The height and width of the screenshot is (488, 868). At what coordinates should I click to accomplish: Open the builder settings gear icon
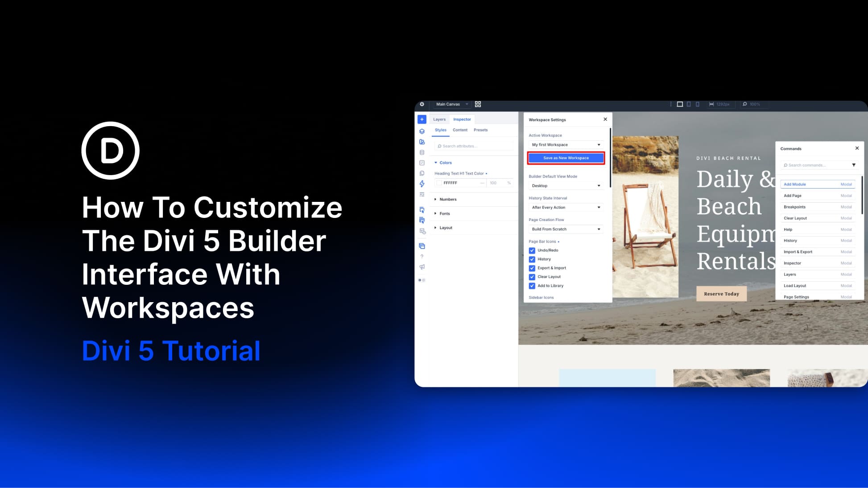tap(422, 104)
